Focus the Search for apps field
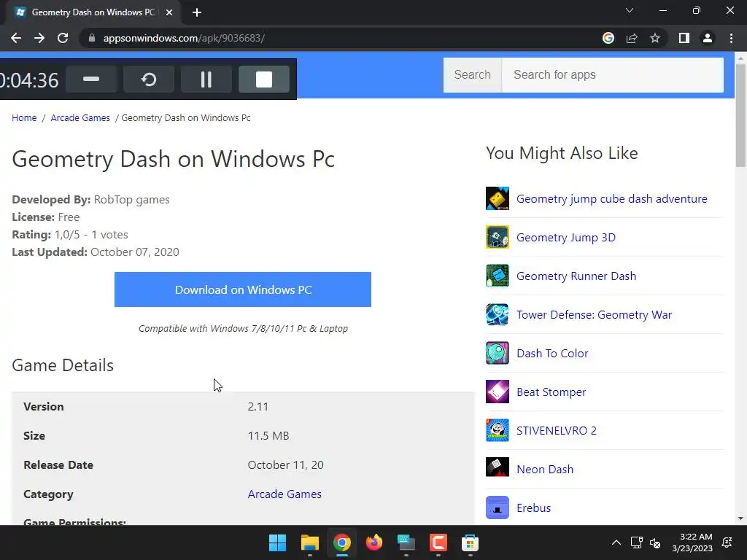Viewport: 747px width, 560px height. [613, 75]
